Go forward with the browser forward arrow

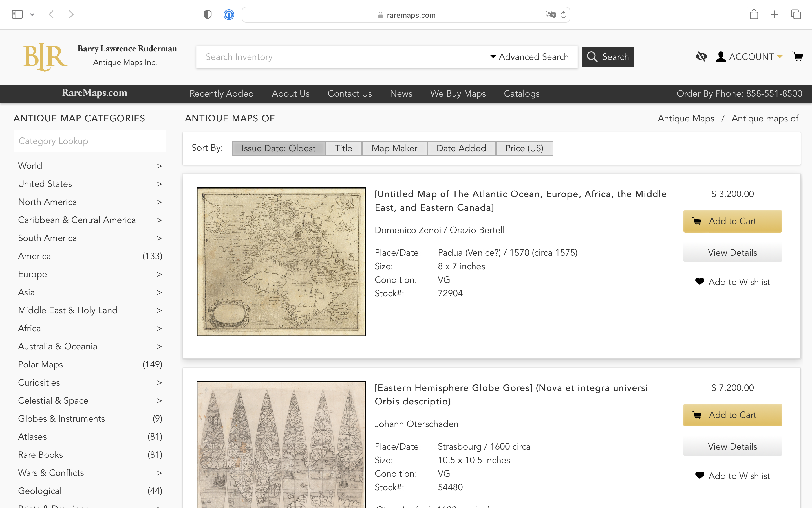[x=71, y=14]
